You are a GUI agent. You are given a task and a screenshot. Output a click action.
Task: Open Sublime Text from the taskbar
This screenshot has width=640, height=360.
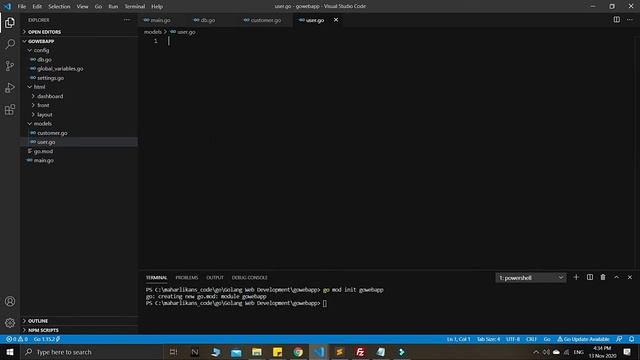click(340, 352)
